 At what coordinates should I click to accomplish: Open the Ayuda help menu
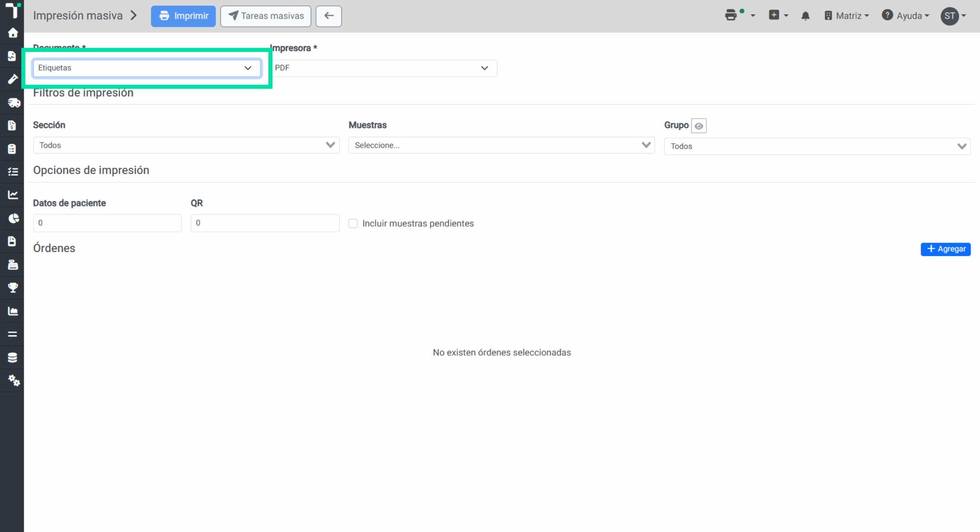(905, 16)
